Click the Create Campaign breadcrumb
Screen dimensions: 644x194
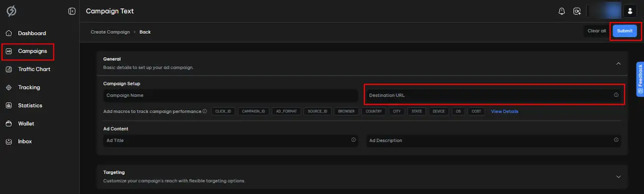pyautogui.click(x=110, y=32)
